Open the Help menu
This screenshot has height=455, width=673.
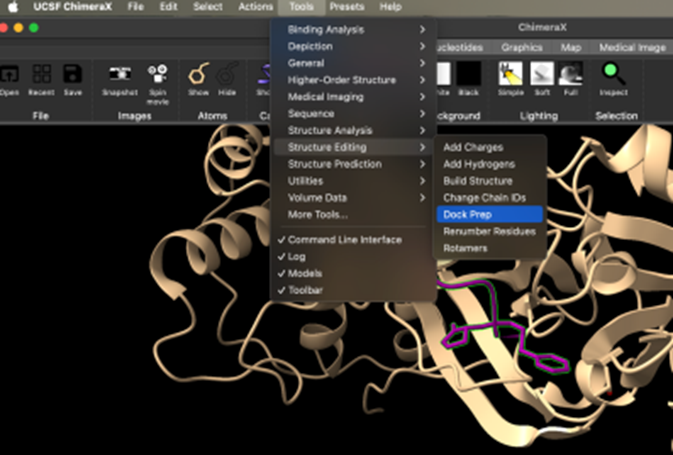(x=391, y=6)
